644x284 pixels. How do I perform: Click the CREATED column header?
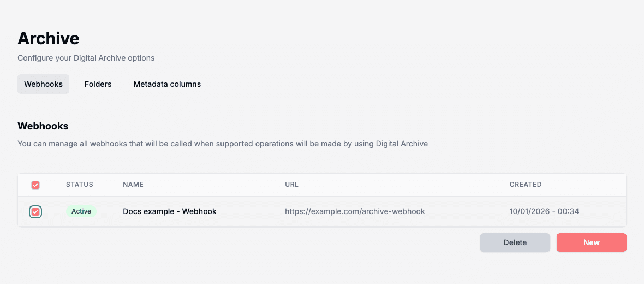[x=526, y=185]
